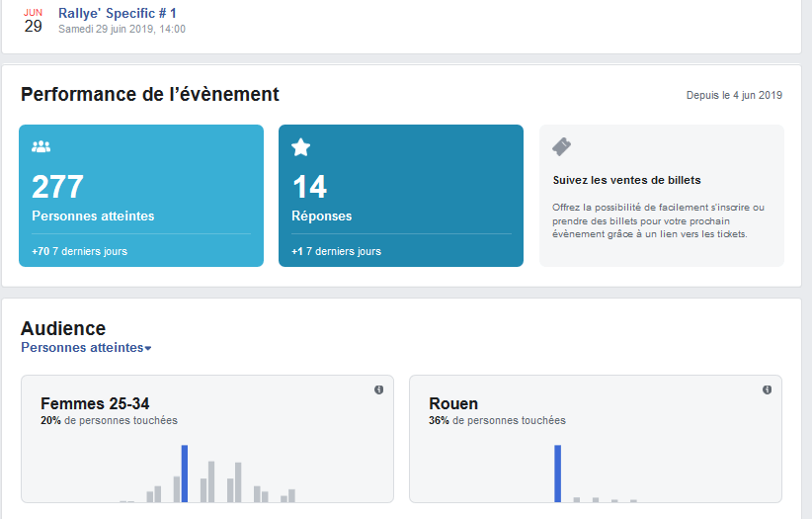The image size is (812, 519).
Task: Click the JUN 29 calendar date icon
Action: (x=33, y=21)
